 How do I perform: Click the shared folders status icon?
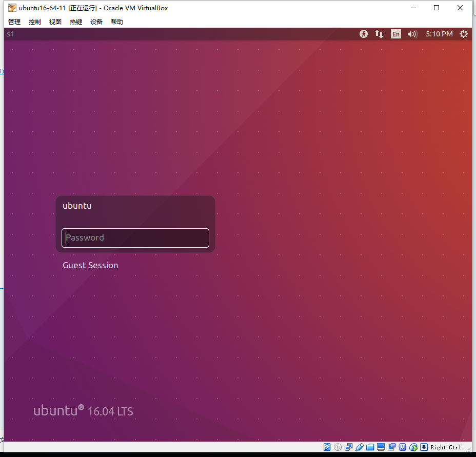click(370, 447)
